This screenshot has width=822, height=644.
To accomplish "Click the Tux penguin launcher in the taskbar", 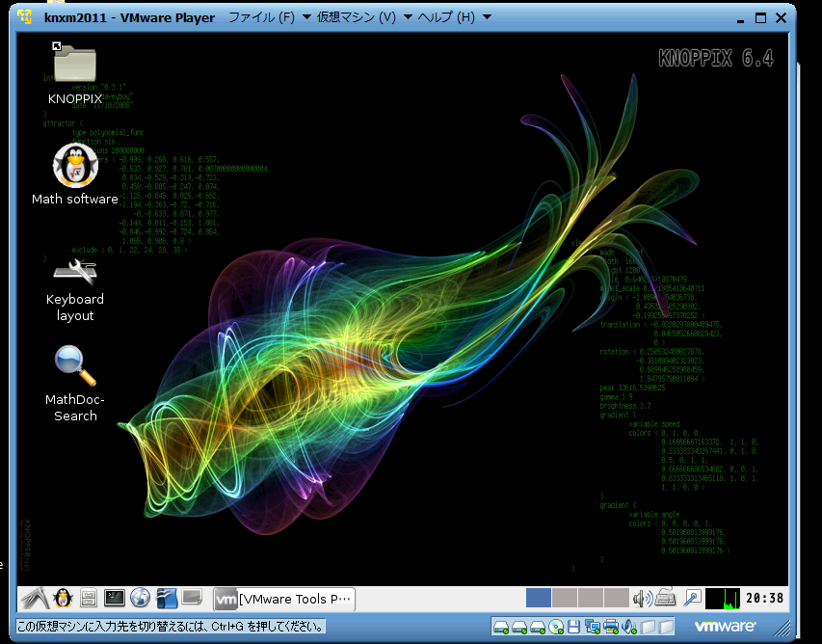I will point(64,599).
